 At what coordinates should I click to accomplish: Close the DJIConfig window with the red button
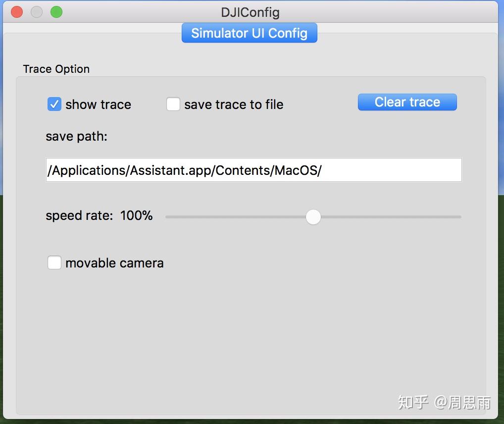pos(17,12)
